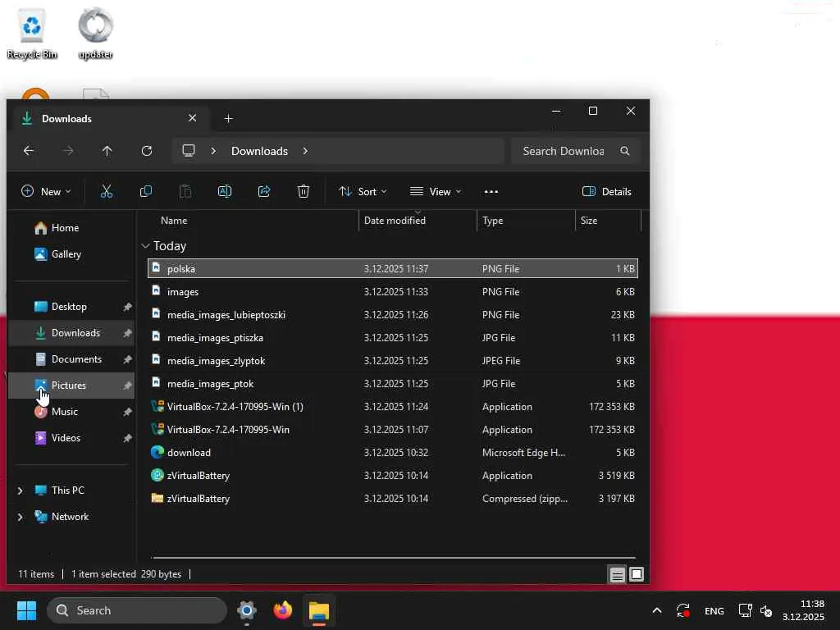Click the This PC monitor icon in address bar
The image size is (840, 630).
pos(189,151)
